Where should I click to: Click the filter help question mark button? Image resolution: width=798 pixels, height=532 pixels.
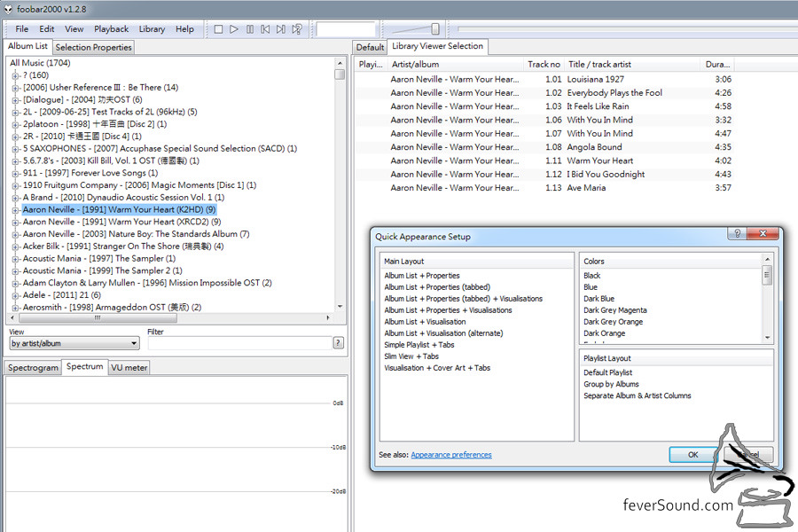click(339, 343)
